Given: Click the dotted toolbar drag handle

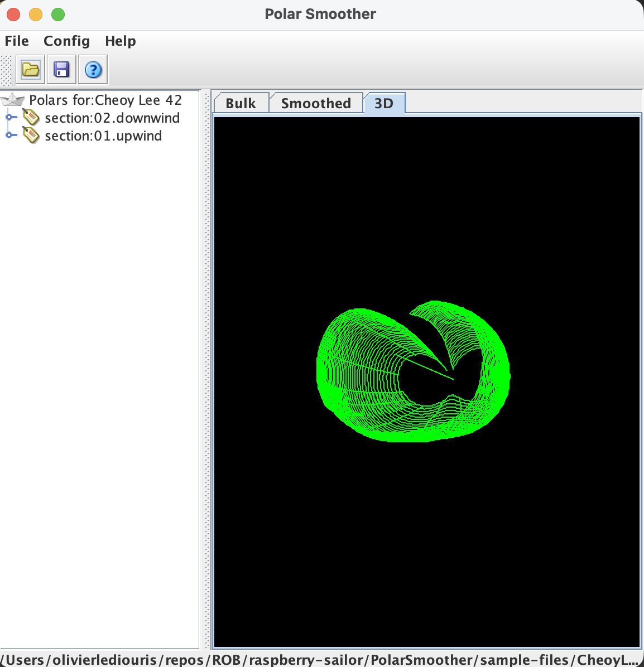Looking at the screenshot, I should (6, 70).
